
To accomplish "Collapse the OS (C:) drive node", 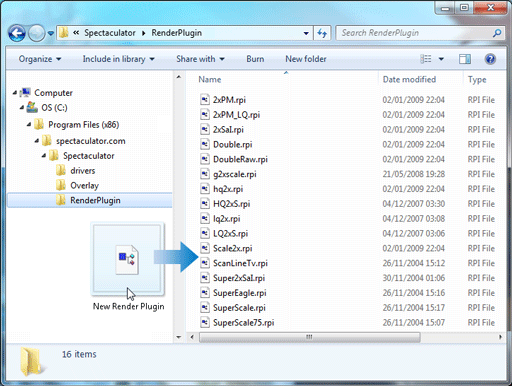I will pyautogui.click(x=22, y=107).
